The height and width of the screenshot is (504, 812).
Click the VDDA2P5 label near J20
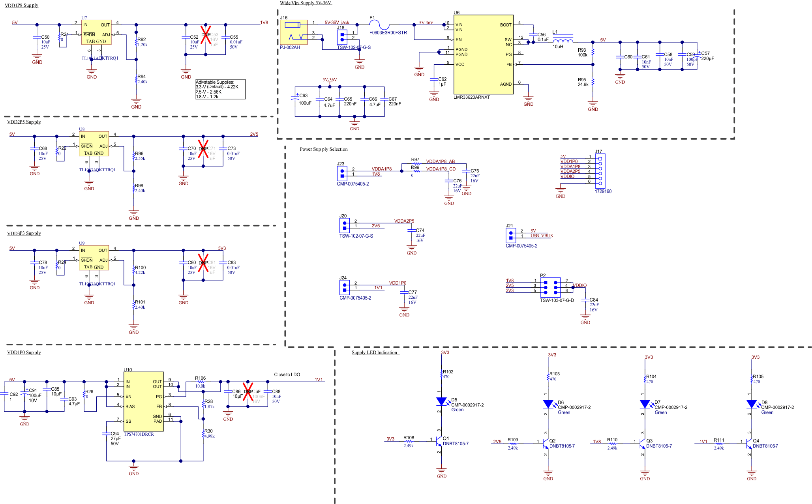(x=404, y=221)
